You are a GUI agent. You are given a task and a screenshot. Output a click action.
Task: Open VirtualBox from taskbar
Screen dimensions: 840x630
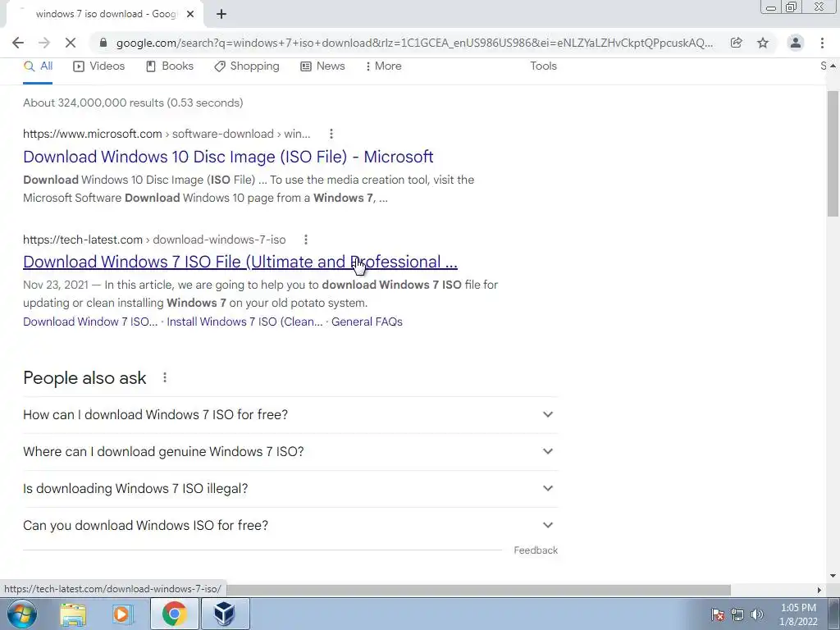(x=225, y=614)
